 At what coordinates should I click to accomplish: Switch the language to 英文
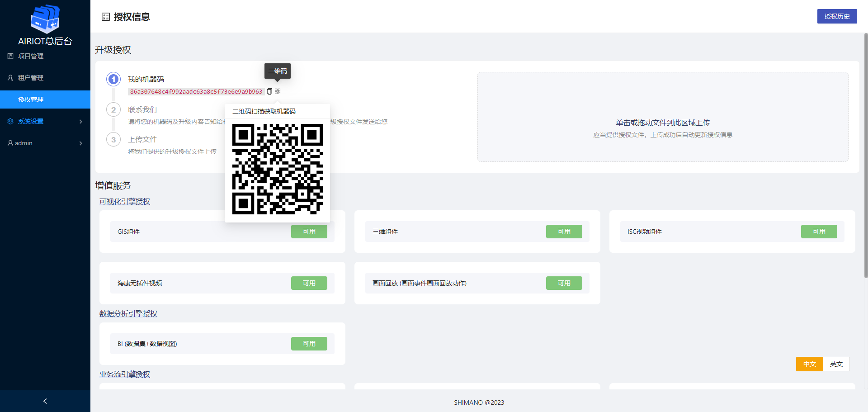pyautogui.click(x=836, y=364)
